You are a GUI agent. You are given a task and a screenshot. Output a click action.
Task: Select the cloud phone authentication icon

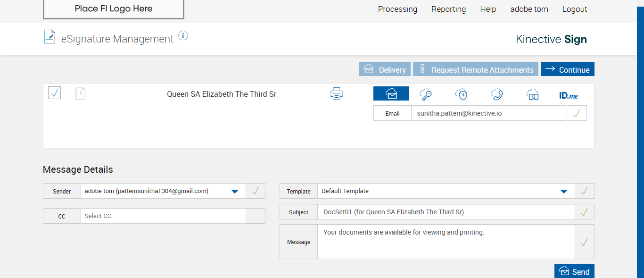click(x=496, y=94)
